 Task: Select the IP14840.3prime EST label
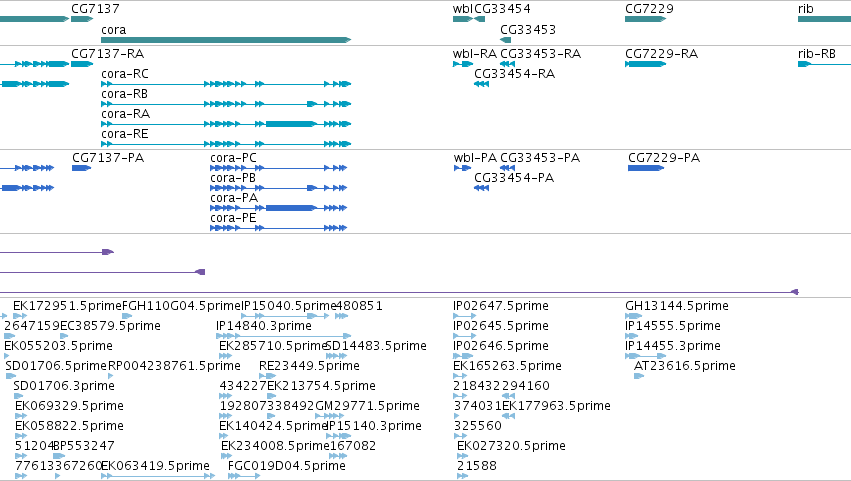tap(264, 326)
